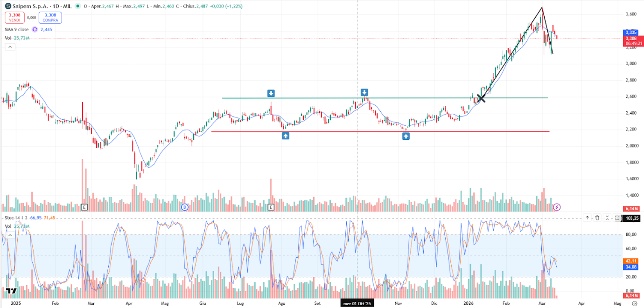Click the maximize pane icon on the Stochastic panel
The width and height of the screenshot is (644, 308).
point(617,218)
